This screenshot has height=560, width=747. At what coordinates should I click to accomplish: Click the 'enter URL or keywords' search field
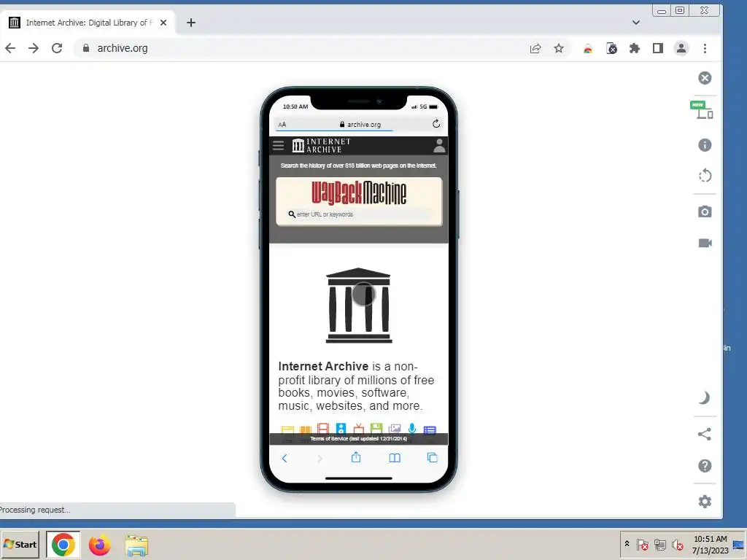point(359,214)
